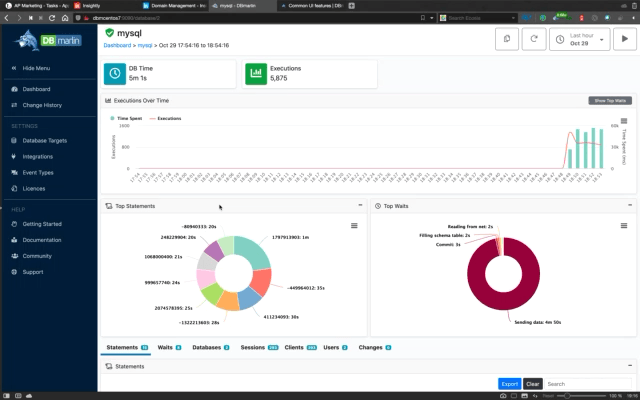This screenshot has height=400, width=640.
Task: Click the play button next to the time range
Action: point(623,38)
